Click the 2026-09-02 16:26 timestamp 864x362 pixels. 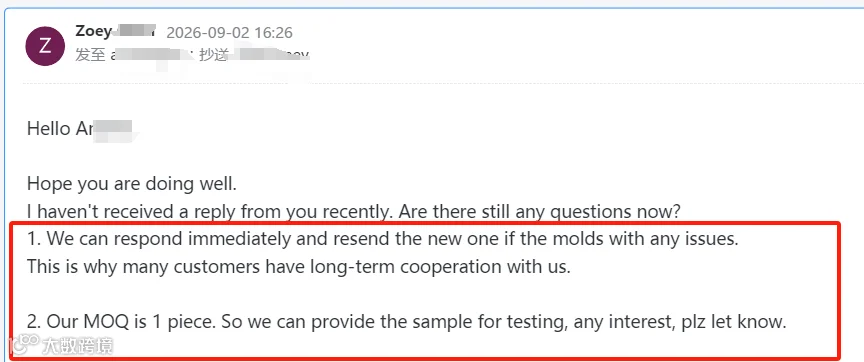pos(229,33)
